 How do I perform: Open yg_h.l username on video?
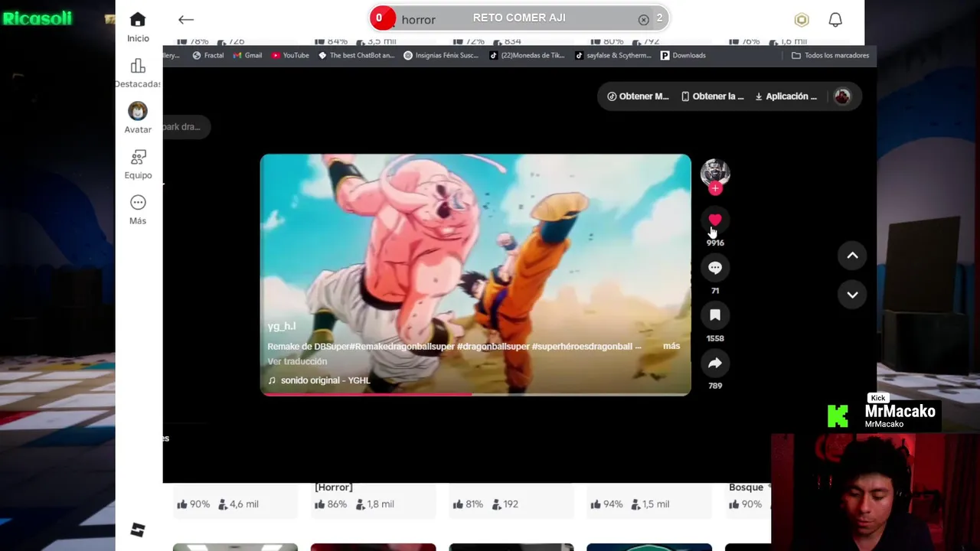281,326
